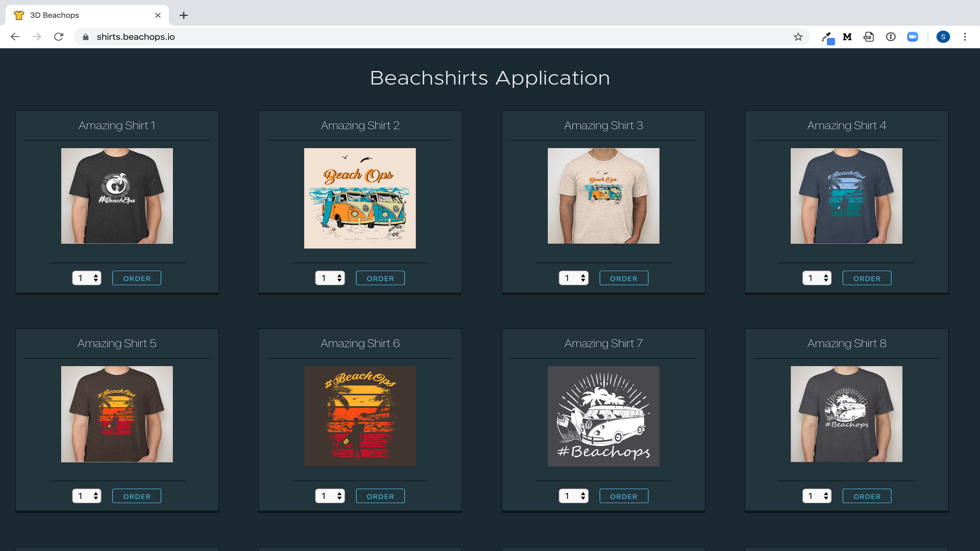Reload the Beachshirts page
Viewport: 980px width, 551px height.
click(x=59, y=36)
